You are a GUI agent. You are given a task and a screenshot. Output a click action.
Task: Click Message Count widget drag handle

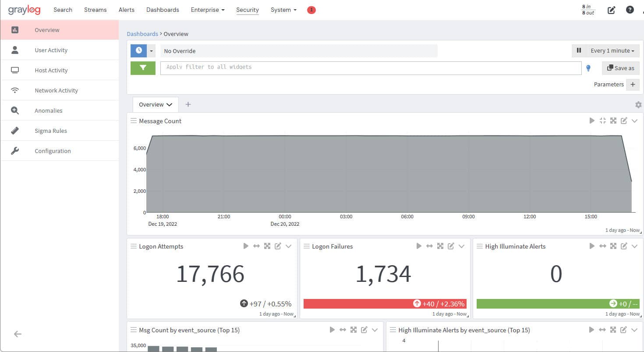pos(134,121)
